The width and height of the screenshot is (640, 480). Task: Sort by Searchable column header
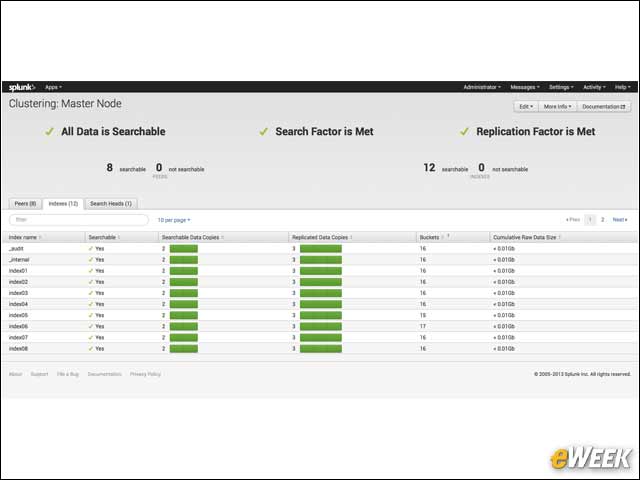pos(102,237)
